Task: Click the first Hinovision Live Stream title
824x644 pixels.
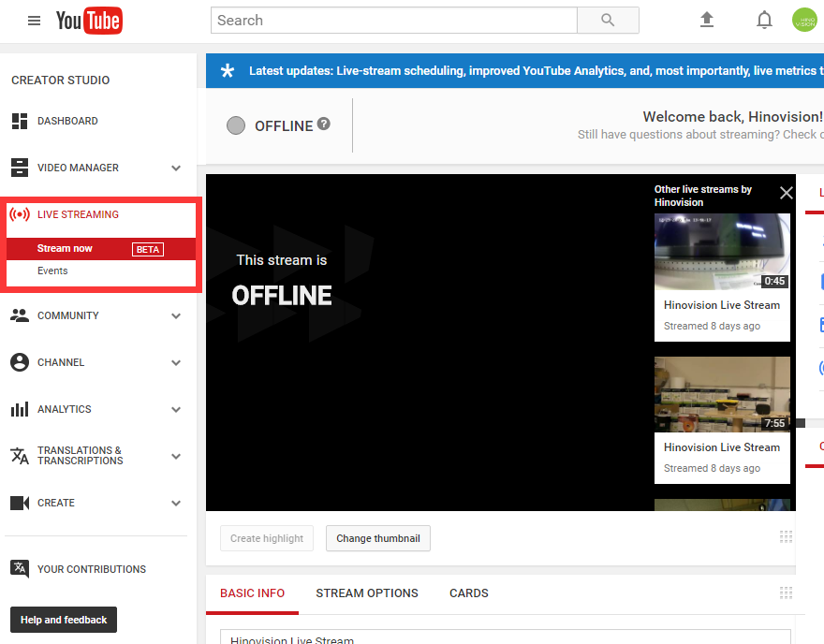Action: (x=722, y=305)
